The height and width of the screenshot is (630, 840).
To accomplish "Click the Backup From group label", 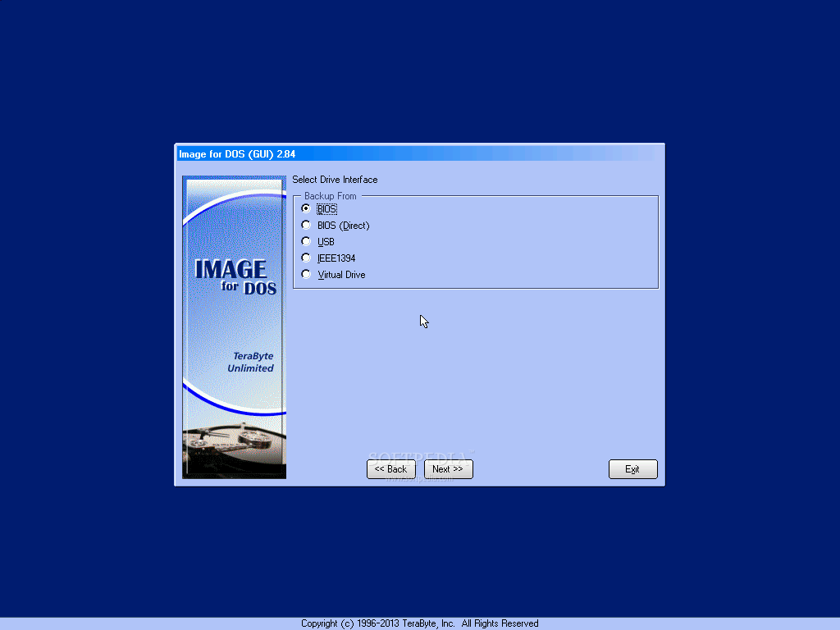I will [x=330, y=196].
